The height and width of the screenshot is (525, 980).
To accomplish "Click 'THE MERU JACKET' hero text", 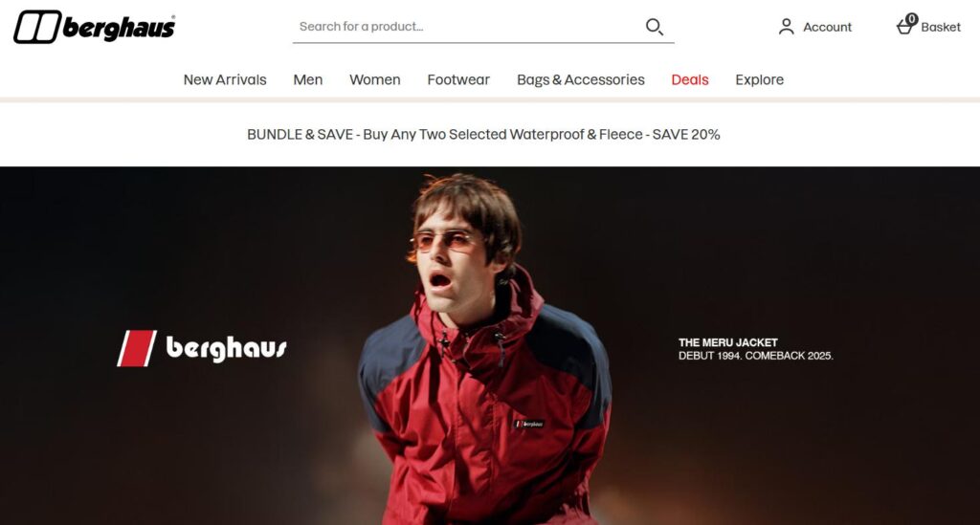I will 728,342.
